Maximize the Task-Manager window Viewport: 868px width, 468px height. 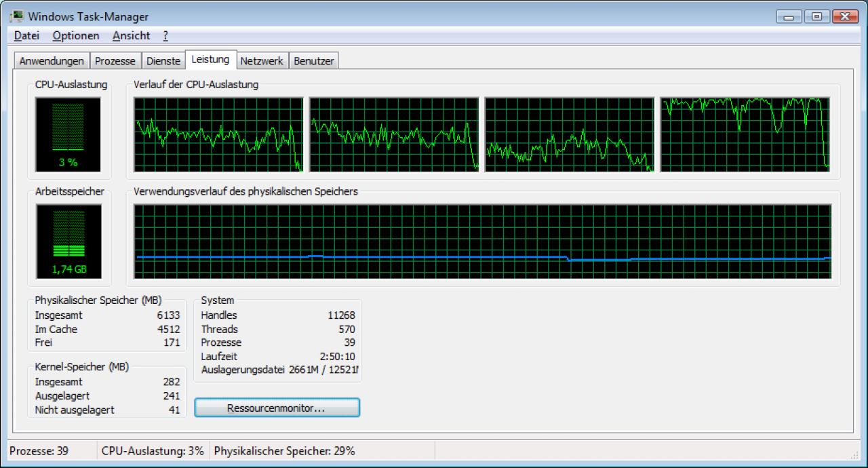click(x=817, y=17)
